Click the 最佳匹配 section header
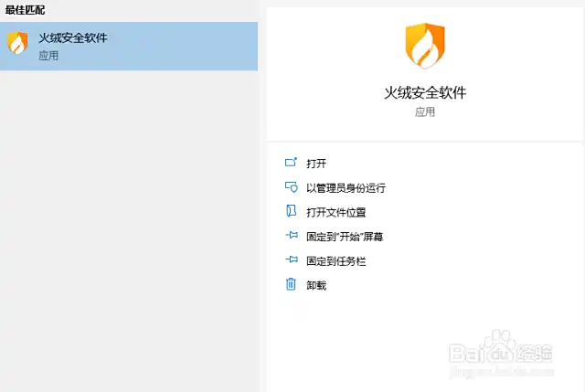This screenshot has height=392, width=585. tap(25, 8)
